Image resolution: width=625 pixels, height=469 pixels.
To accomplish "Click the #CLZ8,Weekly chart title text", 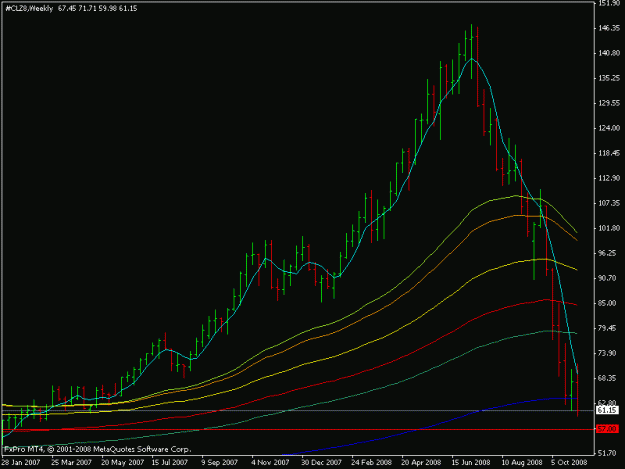I will [x=29, y=8].
